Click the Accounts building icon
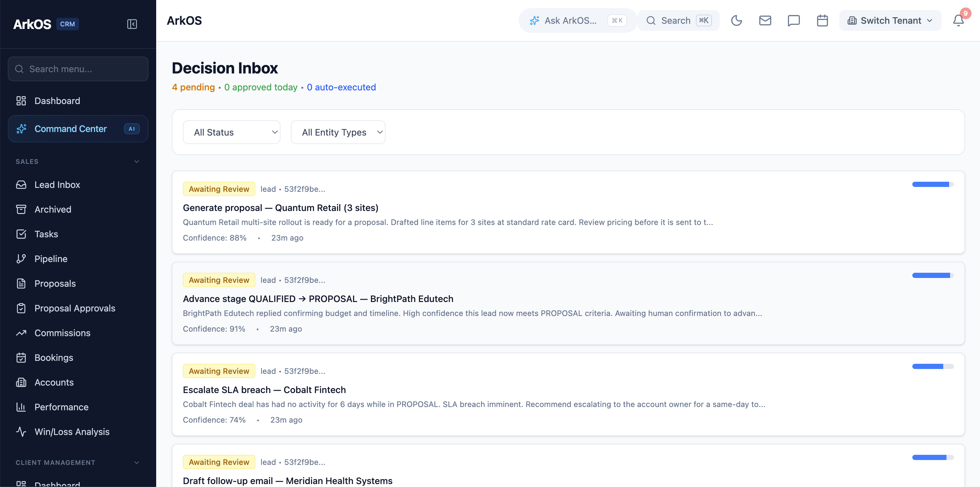Image resolution: width=980 pixels, height=487 pixels. pyautogui.click(x=21, y=382)
